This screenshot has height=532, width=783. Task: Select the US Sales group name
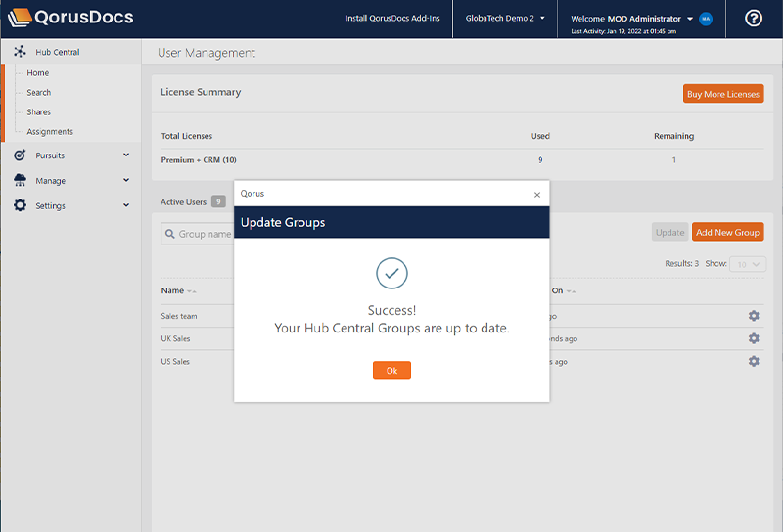click(x=175, y=361)
